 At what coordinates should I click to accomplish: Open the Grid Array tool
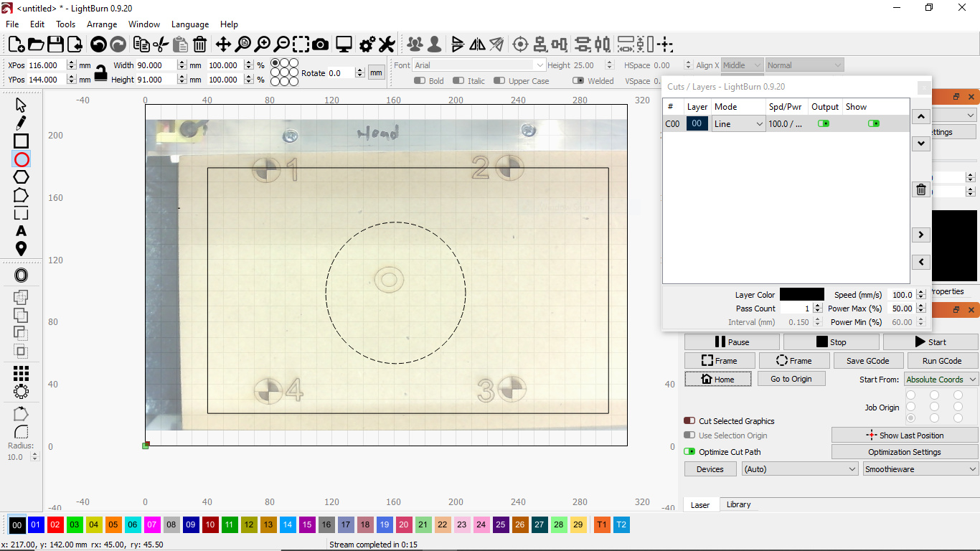[21, 373]
